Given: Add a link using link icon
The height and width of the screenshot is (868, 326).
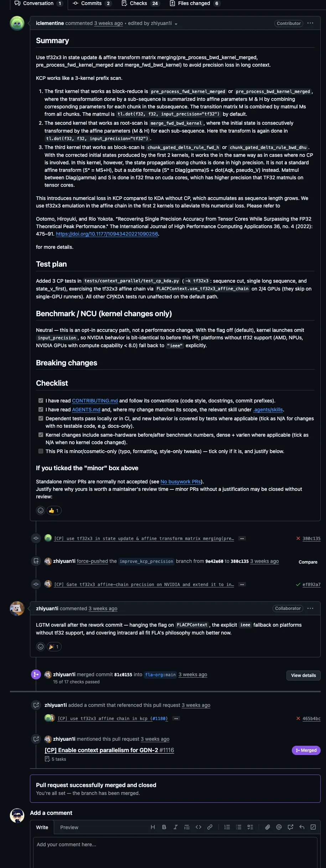Looking at the screenshot, I should coord(210,827).
